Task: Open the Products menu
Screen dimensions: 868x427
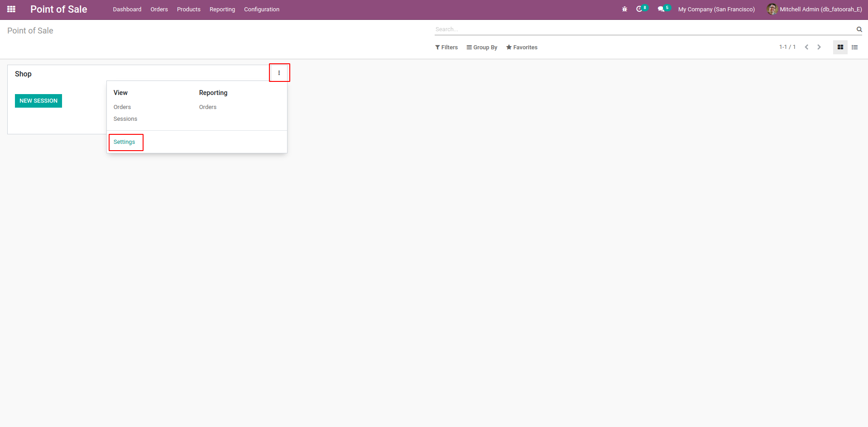Action: tap(188, 9)
